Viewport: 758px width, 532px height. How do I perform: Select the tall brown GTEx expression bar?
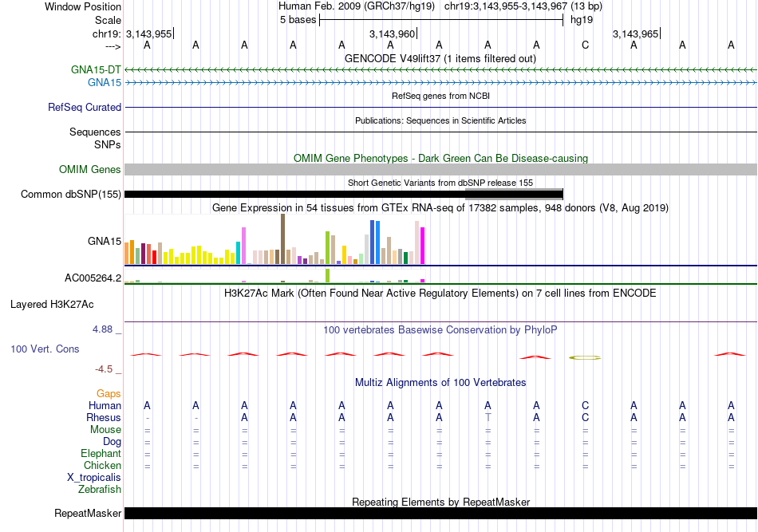pos(282,239)
